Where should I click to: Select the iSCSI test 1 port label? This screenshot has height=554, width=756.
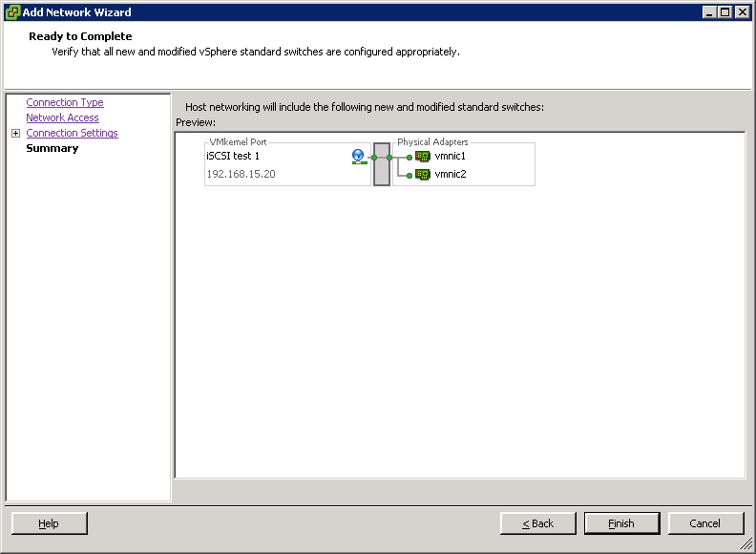click(x=233, y=156)
